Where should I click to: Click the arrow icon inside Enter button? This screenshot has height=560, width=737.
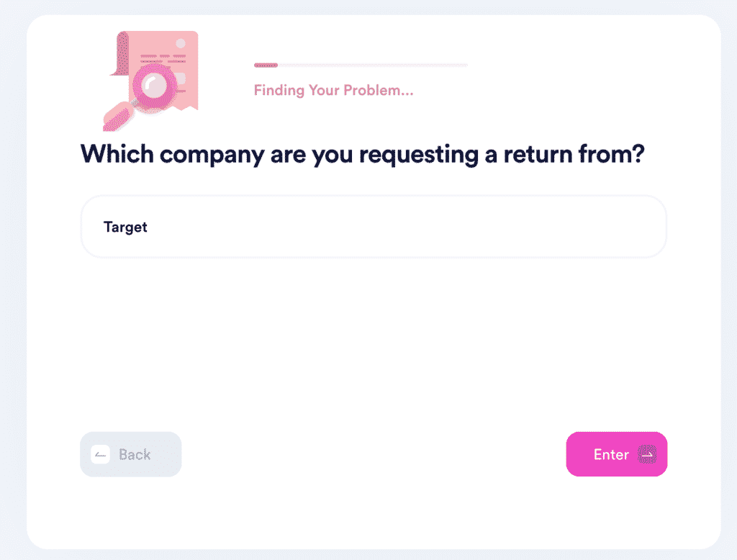[646, 454]
